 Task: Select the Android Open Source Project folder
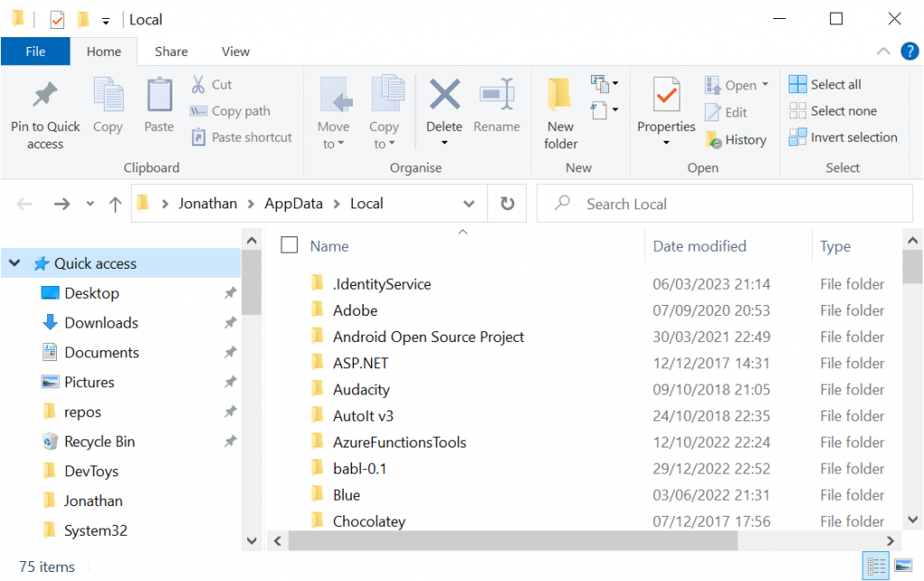[x=428, y=337]
